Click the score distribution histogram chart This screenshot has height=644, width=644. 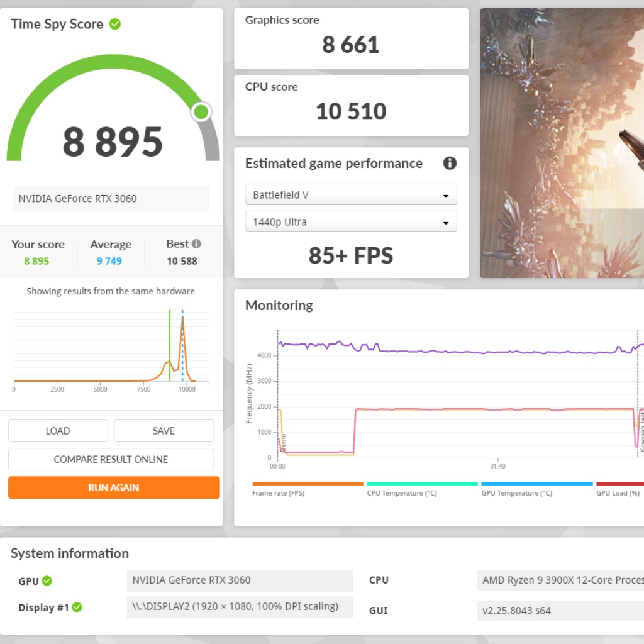pos(111,349)
